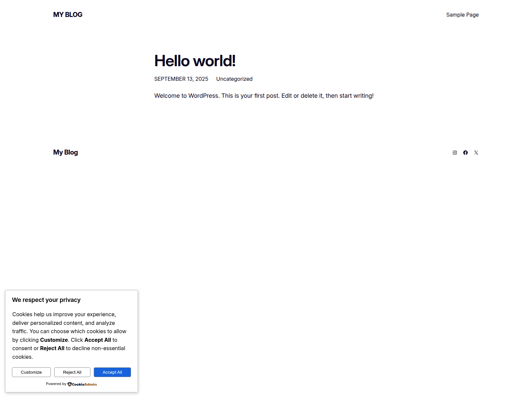
Task: Open the Sample Page menu link
Action: [462, 15]
